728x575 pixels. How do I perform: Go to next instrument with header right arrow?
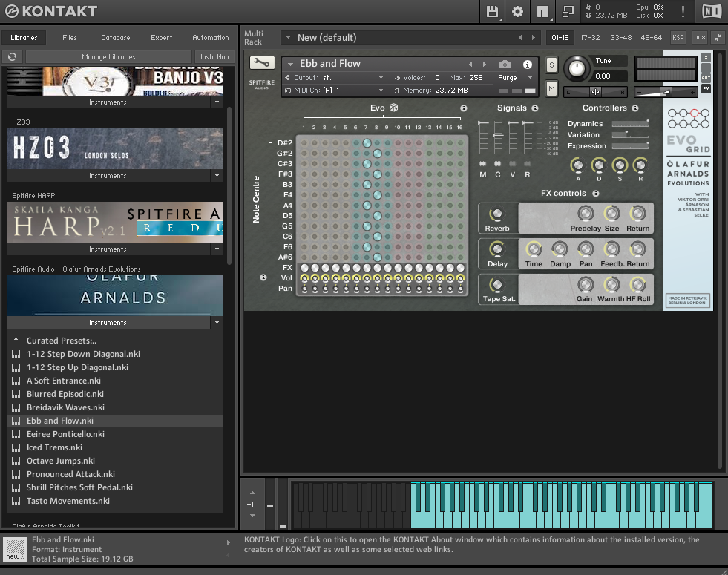click(x=485, y=64)
